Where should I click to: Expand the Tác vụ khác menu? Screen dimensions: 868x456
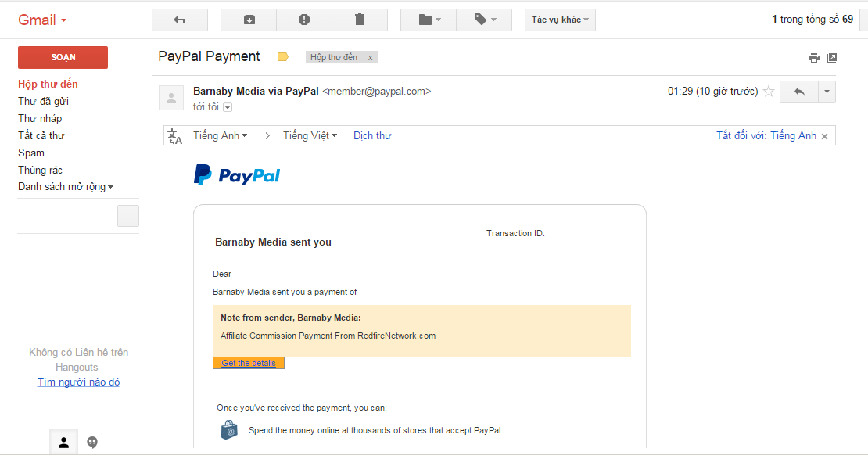pos(560,20)
